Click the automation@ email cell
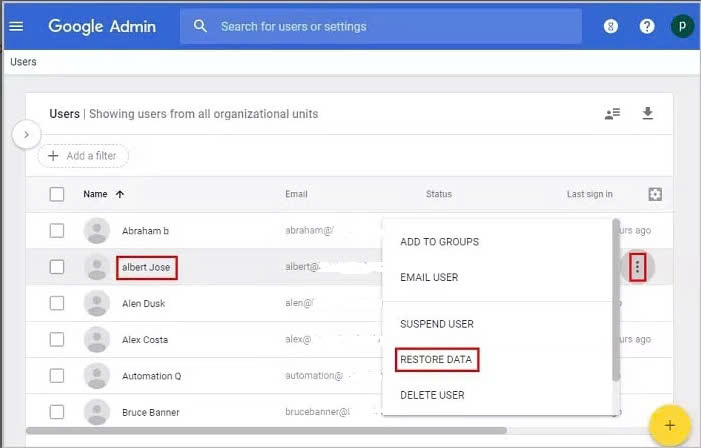This screenshot has width=701, height=448. coord(314,376)
